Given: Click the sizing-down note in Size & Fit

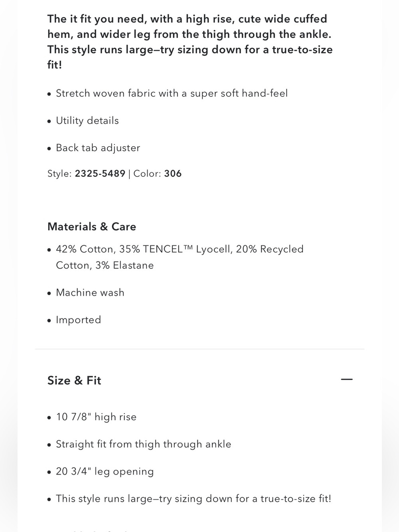Looking at the screenshot, I should (194, 498).
